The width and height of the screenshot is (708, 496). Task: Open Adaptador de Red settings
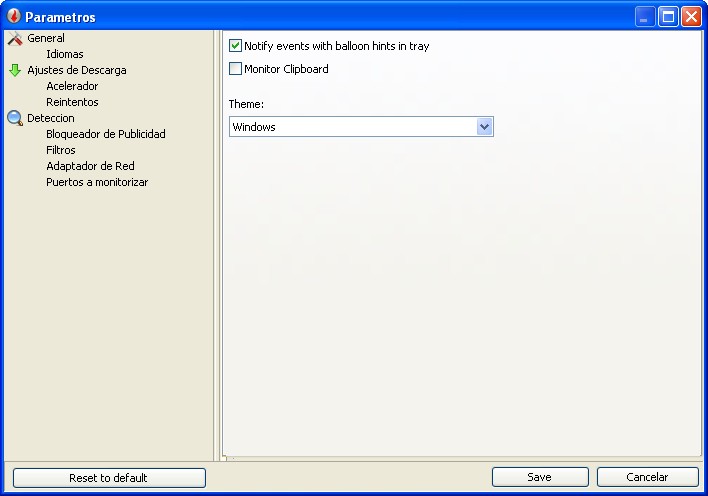point(90,166)
